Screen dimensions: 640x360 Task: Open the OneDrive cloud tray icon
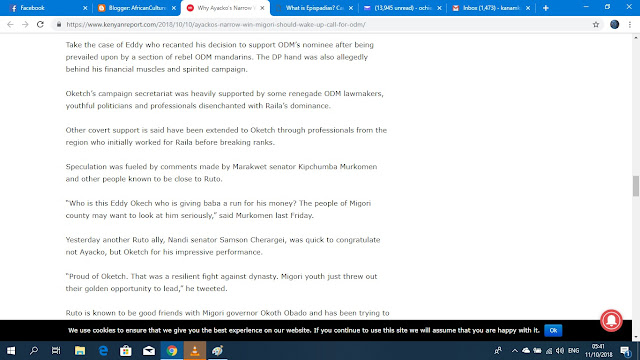point(526,351)
